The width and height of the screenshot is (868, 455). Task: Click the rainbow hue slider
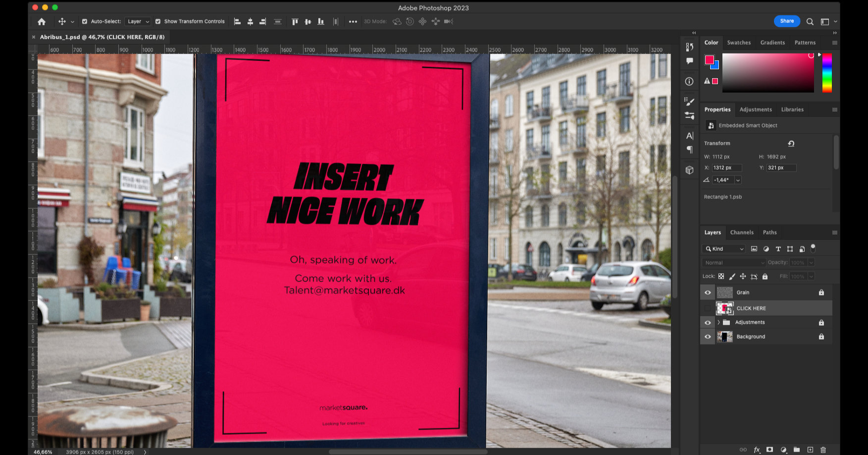[x=827, y=73]
